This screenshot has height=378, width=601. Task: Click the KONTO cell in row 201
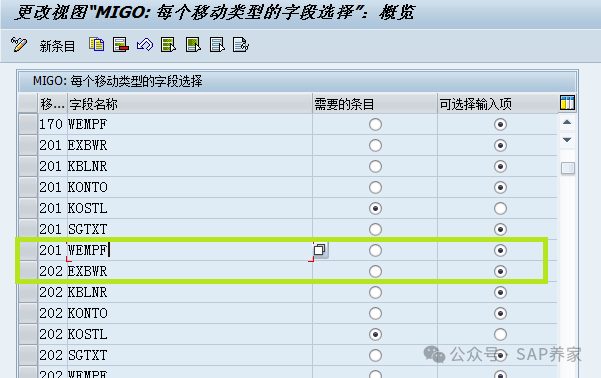[190, 187]
